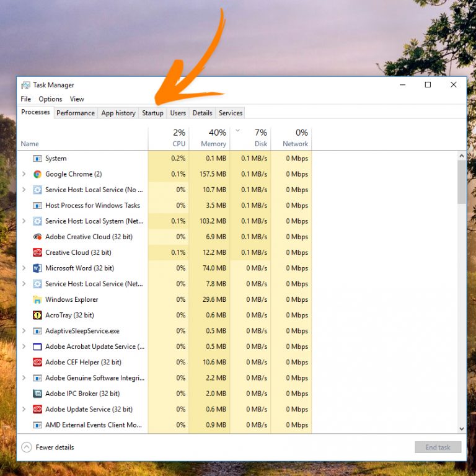Expand Service Host: Local Service (Net... row

click(x=24, y=284)
